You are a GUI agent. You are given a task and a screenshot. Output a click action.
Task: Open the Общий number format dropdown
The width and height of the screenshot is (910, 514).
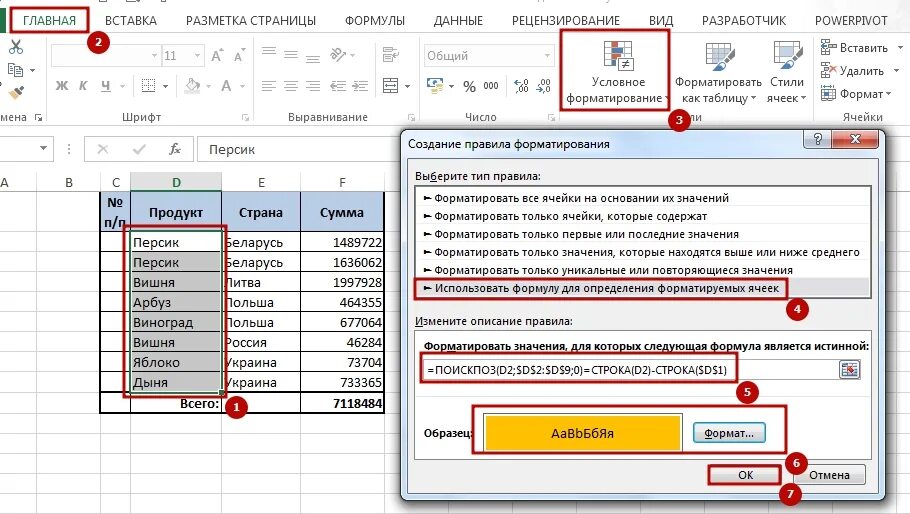[x=547, y=56]
